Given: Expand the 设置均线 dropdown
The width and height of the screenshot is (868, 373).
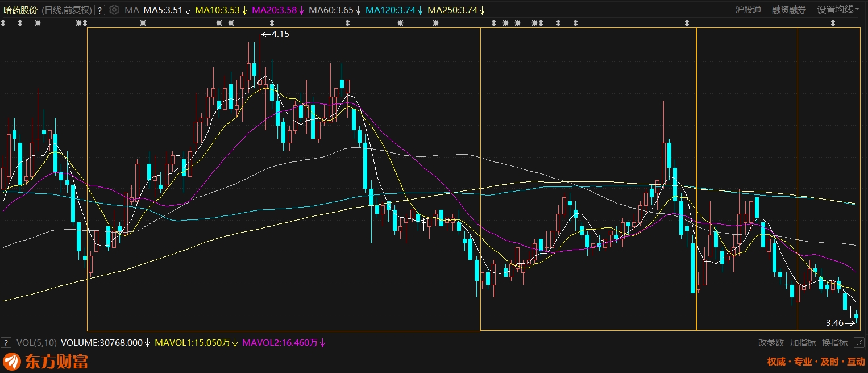Looking at the screenshot, I should pos(838,10).
